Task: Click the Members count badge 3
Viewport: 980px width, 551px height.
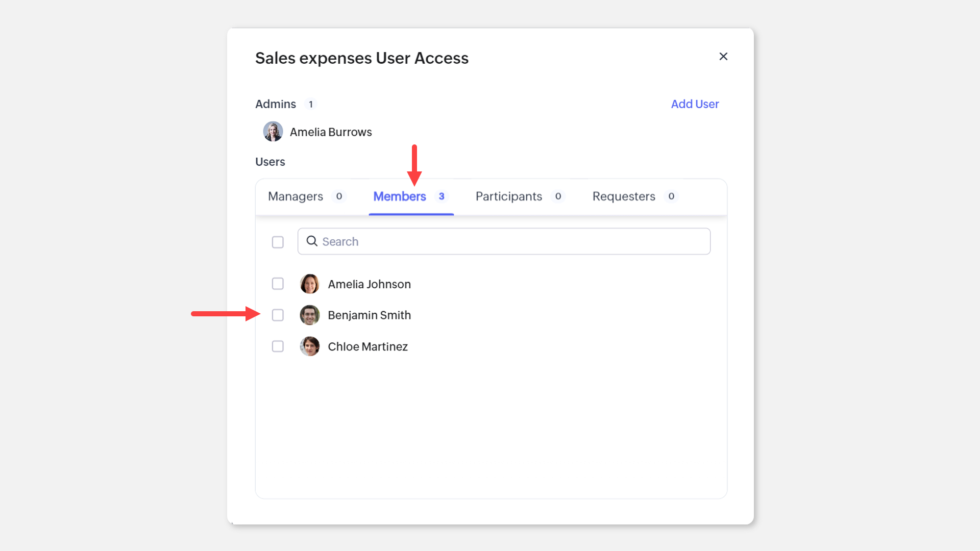Action: tap(442, 196)
